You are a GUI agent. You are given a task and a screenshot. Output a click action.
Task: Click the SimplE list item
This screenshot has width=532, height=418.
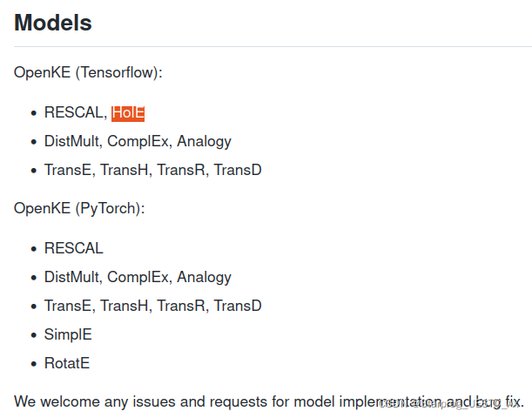point(68,334)
